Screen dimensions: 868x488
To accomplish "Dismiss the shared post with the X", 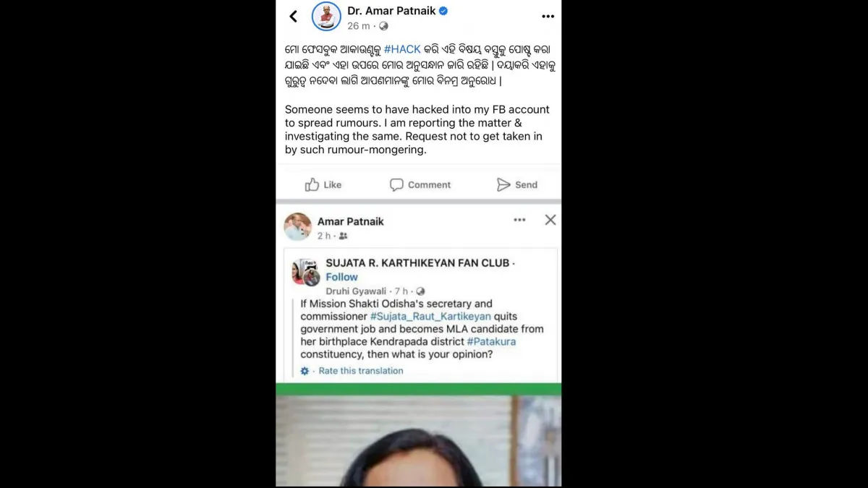I will coord(550,220).
